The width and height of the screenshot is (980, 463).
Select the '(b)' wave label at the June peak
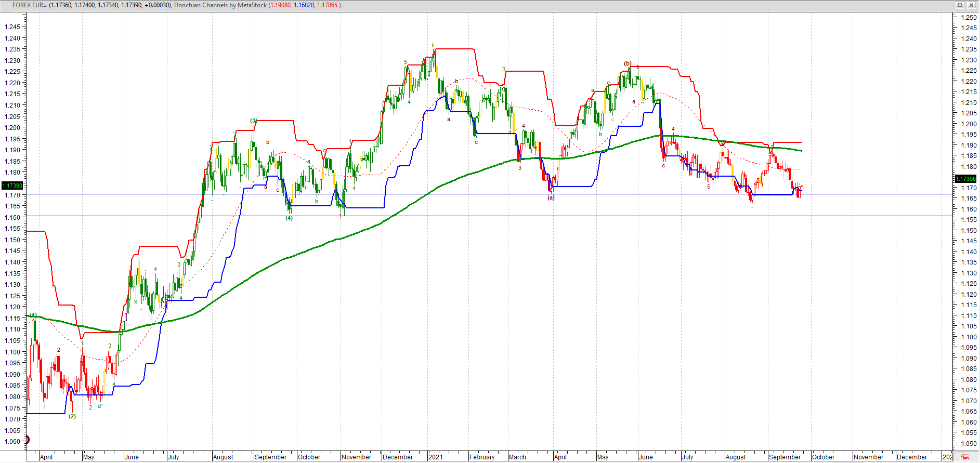(x=628, y=64)
